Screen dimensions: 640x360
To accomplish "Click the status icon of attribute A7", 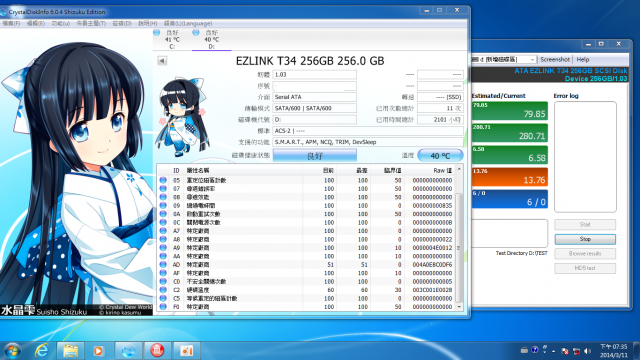I will [x=163, y=231].
